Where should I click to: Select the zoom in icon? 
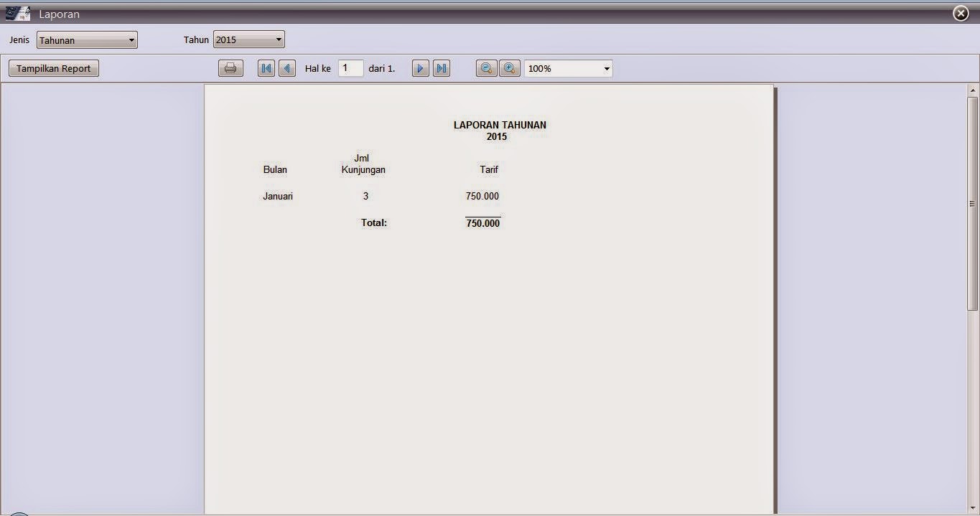pyautogui.click(x=509, y=67)
